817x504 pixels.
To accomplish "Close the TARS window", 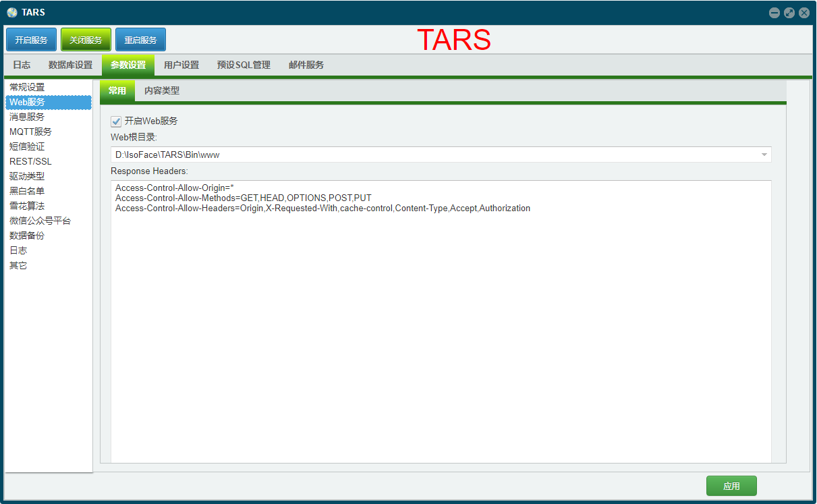I will tap(804, 12).
